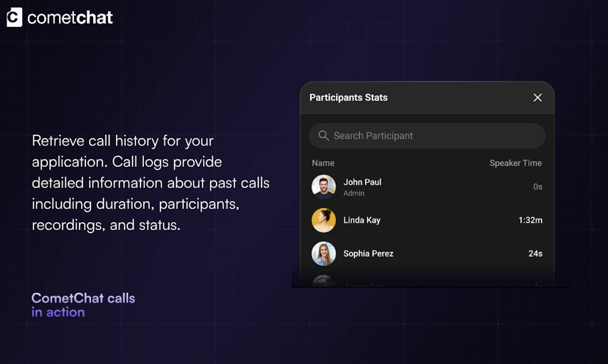Select the Linda Kay participant name
Image resolution: width=608 pixels, height=364 pixels.
(x=362, y=220)
